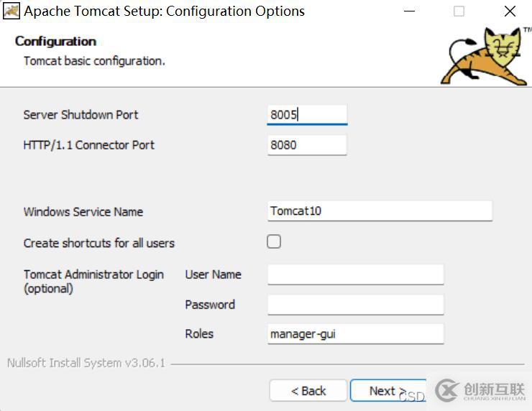Viewport: 532px width, 411px height.
Task: Click the Windows Service Name field
Action: click(380, 211)
